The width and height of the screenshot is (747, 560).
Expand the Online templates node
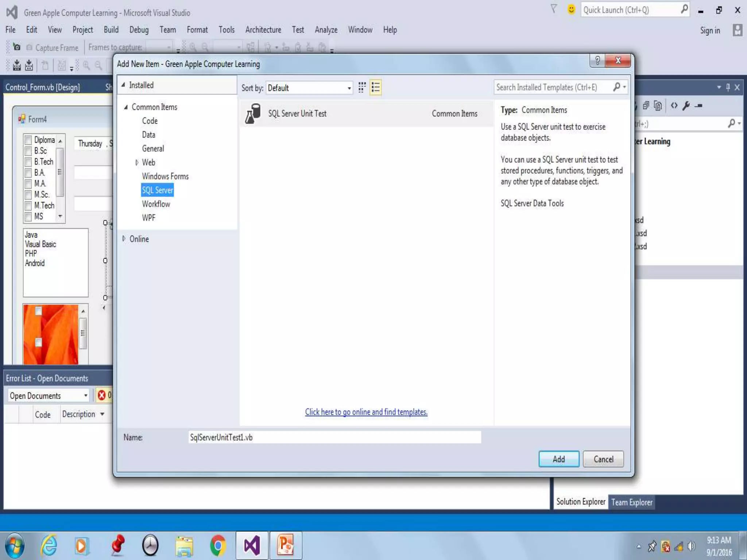coord(124,239)
